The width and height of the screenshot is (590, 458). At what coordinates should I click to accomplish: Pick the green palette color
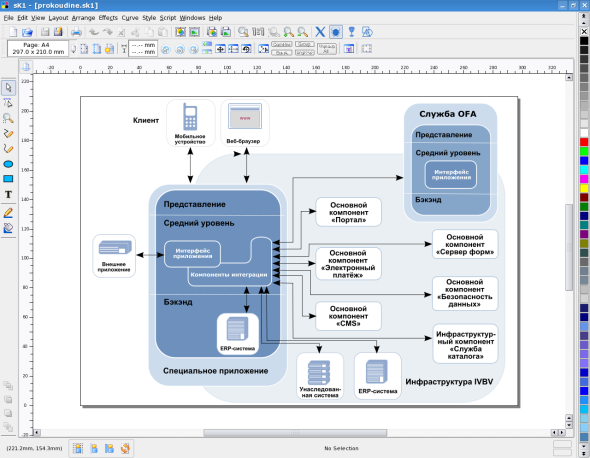[x=584, y=151]
